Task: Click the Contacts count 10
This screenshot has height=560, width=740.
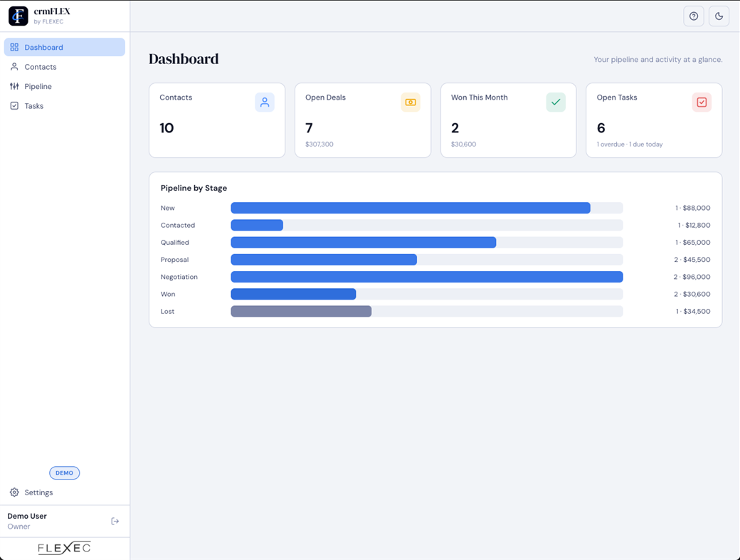Action: [166, 128]
